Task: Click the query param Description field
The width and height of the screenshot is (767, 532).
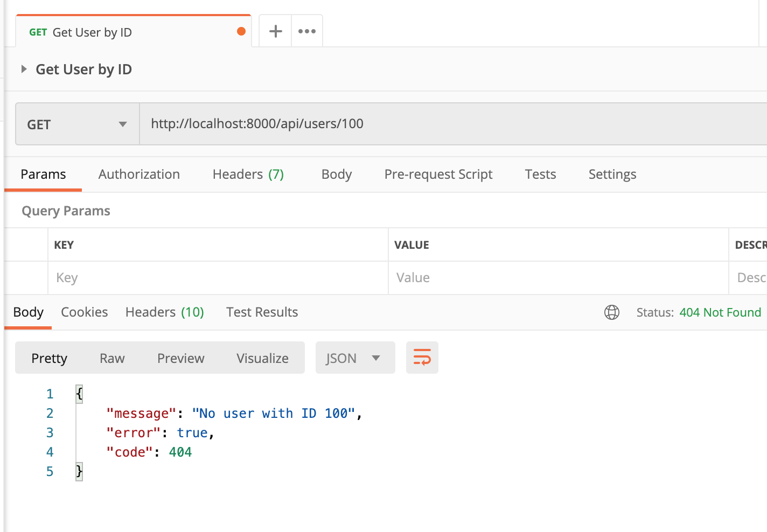Action: coord(749,278)
